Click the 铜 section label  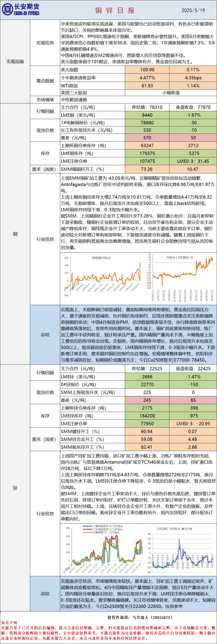[15, 234]
